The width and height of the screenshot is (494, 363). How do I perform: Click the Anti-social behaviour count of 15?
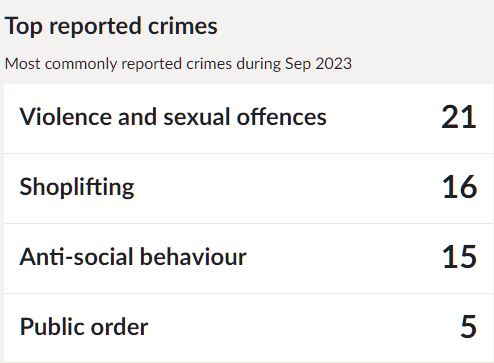[460, 257]
